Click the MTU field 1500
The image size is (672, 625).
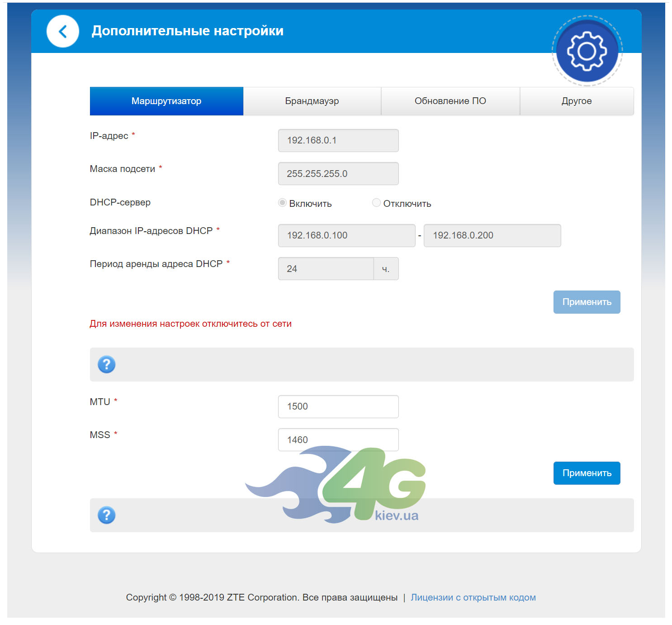pyautogui.click(x=338, y=406)
